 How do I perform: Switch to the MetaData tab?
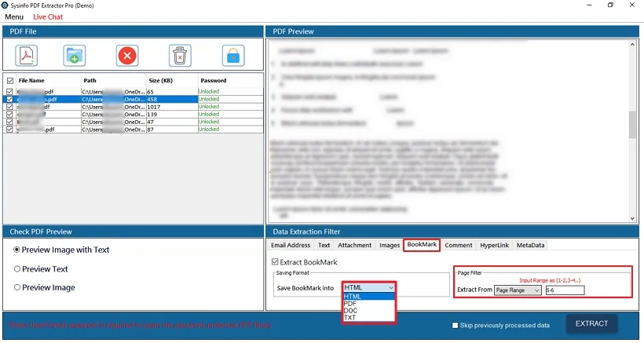pyautogui.click(x=530, y=245)
